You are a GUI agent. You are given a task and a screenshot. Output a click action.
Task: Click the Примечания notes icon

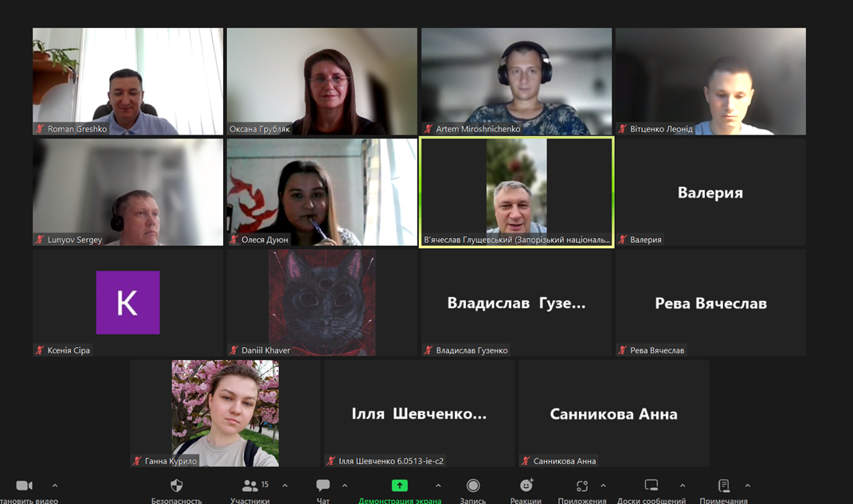point(723,486)
